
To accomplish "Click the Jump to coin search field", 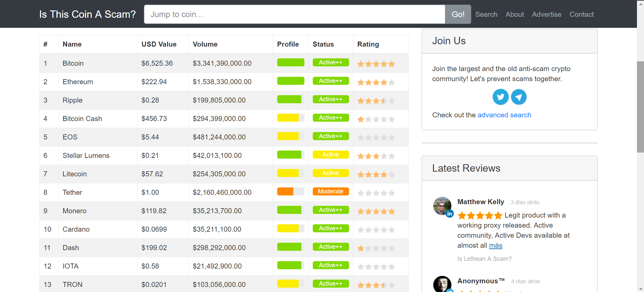I will (x=295, y=14).
